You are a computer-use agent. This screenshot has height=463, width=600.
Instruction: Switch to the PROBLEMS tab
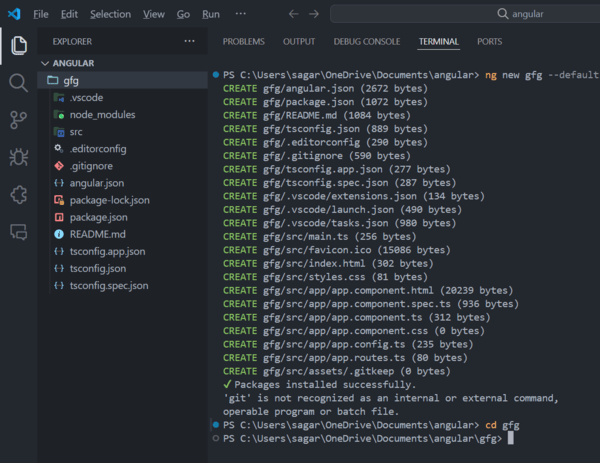pyautogui.click(x=243, y=42)
